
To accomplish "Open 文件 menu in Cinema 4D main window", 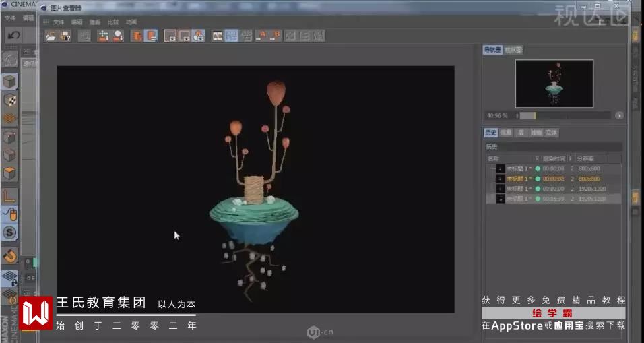I will tap(10, 18).
